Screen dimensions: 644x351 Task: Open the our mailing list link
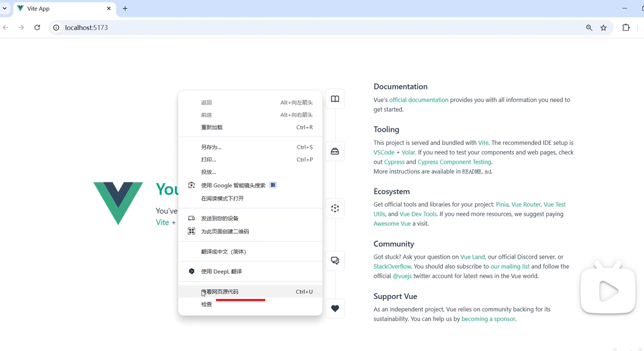point(509,266)
